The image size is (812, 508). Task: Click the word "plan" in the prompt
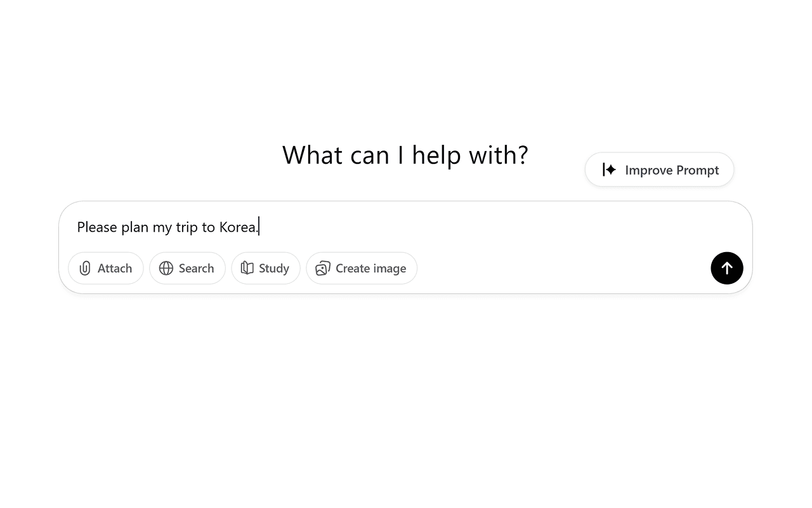[x=134, y=227]
